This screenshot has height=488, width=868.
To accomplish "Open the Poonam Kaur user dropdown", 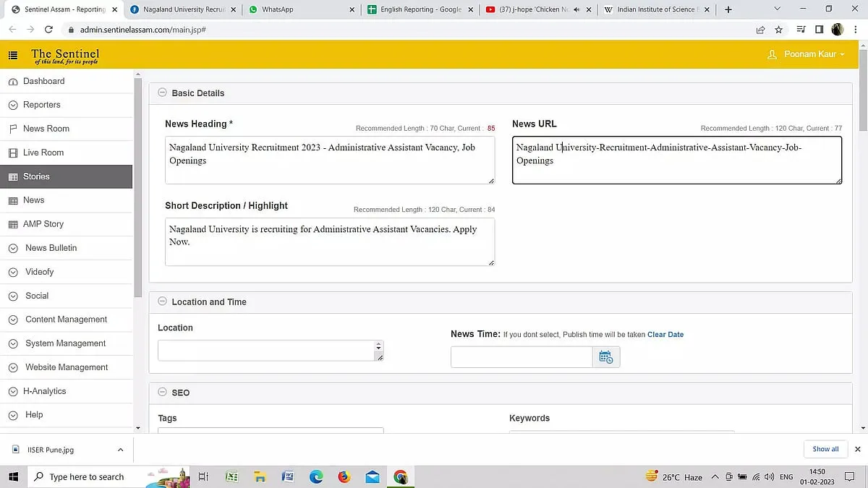I will tap(806, 55).
